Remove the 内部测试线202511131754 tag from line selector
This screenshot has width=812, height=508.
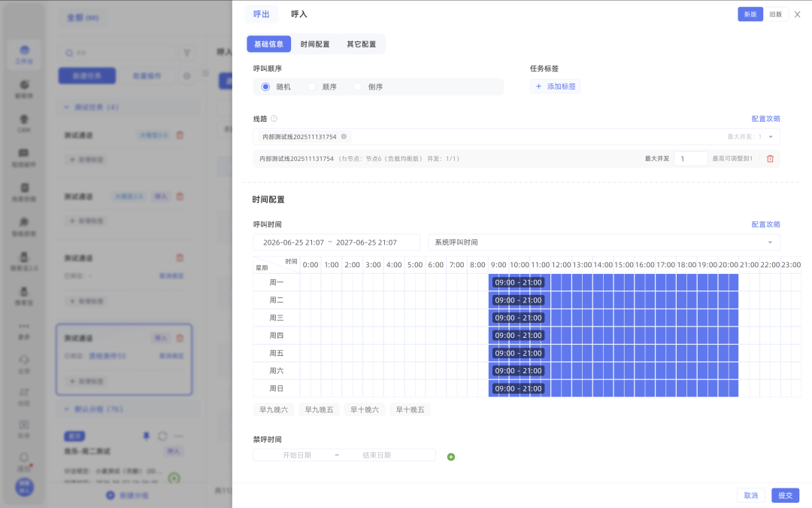[344, 136]
